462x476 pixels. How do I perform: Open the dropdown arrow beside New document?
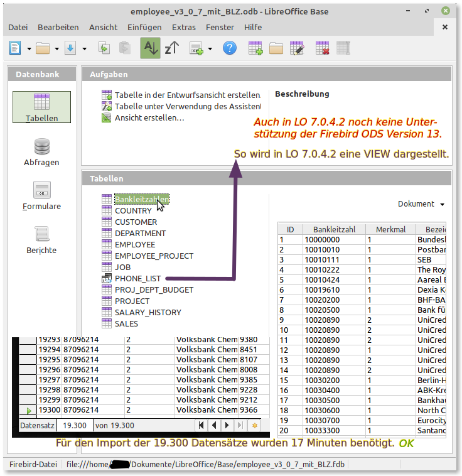[29, 48]
